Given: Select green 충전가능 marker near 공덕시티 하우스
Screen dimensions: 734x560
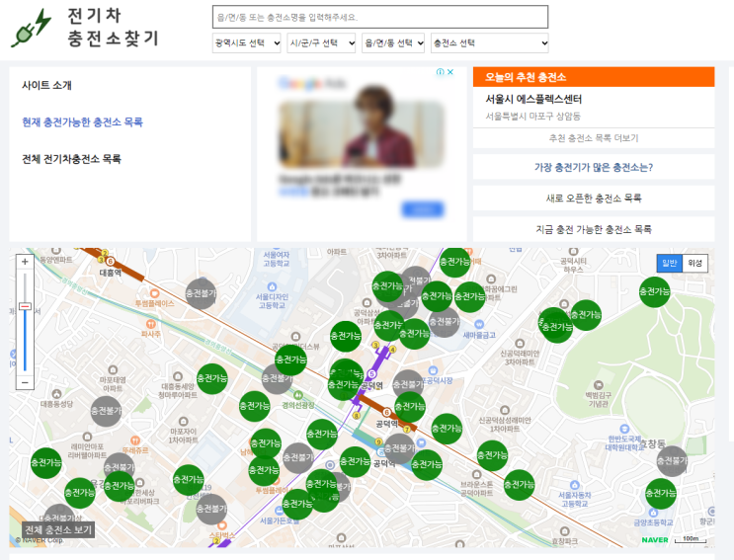Looking at the screenshot, I should (x=586, y=315).
